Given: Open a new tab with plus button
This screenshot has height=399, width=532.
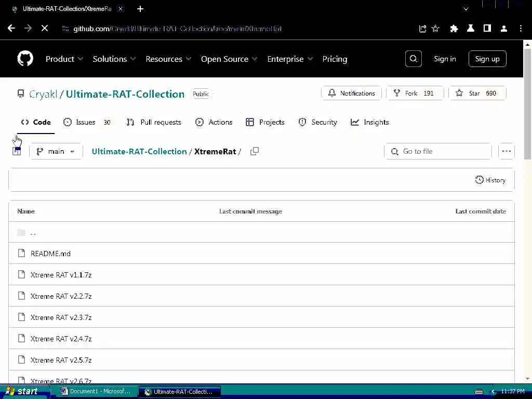Looking at the screenshot, I should 140,9.
